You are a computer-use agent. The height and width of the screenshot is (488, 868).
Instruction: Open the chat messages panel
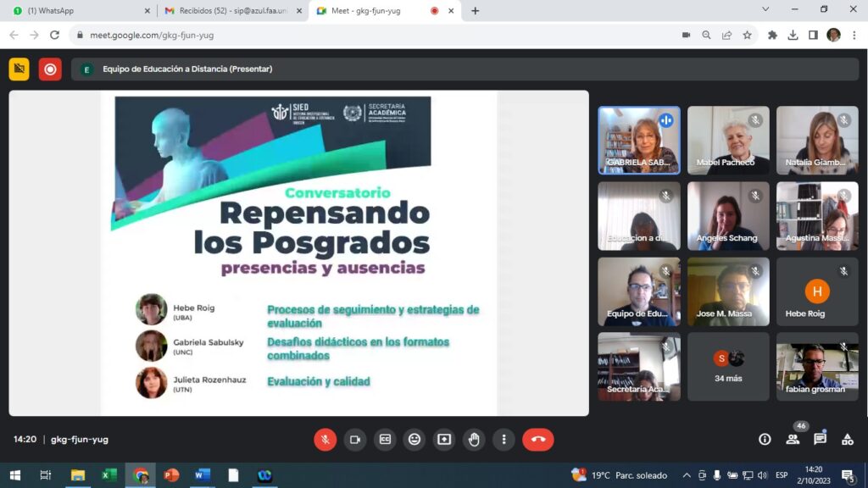[820, 439]
